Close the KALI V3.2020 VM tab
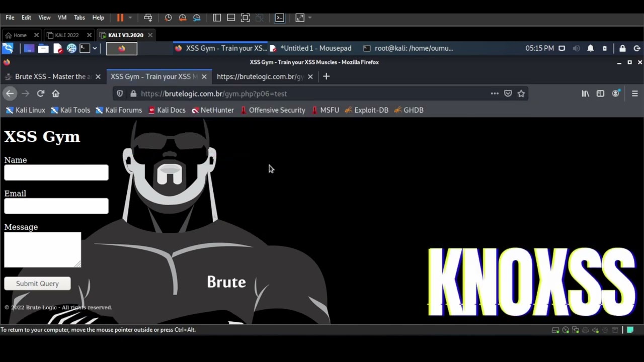The image size is (644, 362). point(150,35)
